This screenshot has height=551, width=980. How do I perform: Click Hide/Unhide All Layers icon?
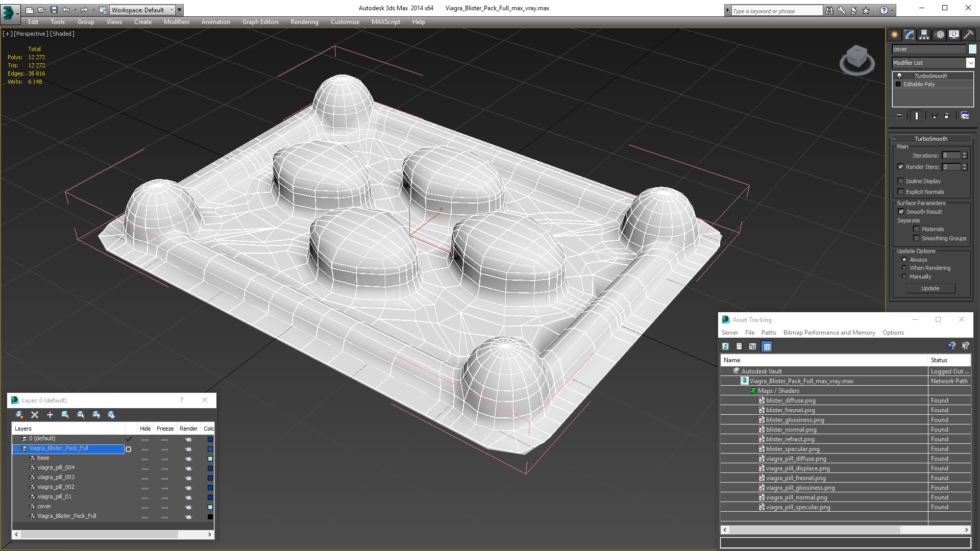[x=96, y=415]
